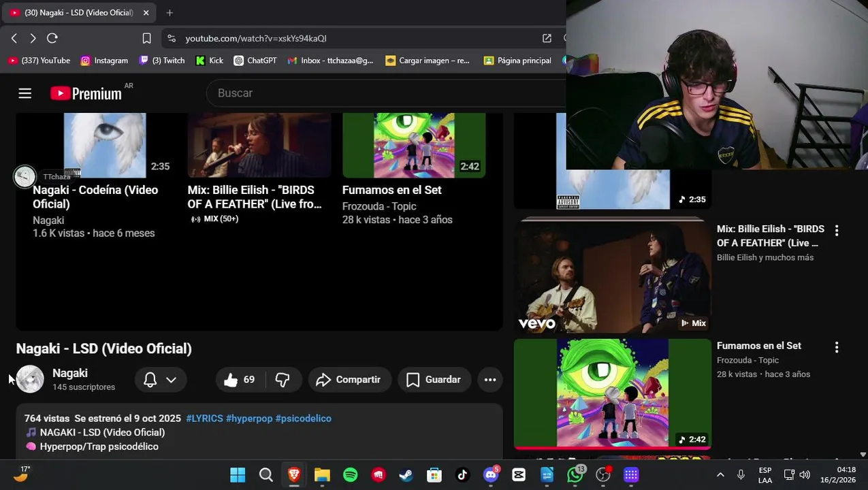Click the YouTube Premium logo

click(86, 93)
